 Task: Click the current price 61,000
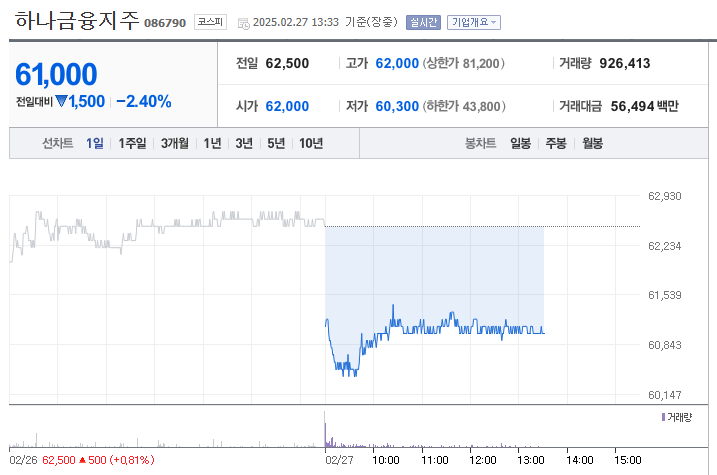coord(56,74)
